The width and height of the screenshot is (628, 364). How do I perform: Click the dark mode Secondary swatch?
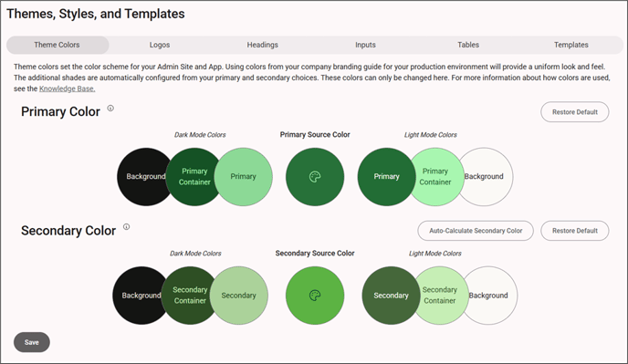point(239,296)
